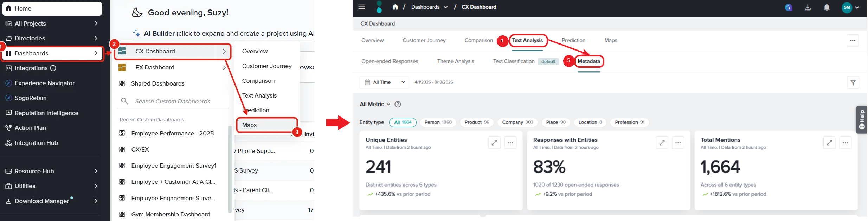868x221 pixels.
Task: Click the download icon in header
Action: (808, 7)
